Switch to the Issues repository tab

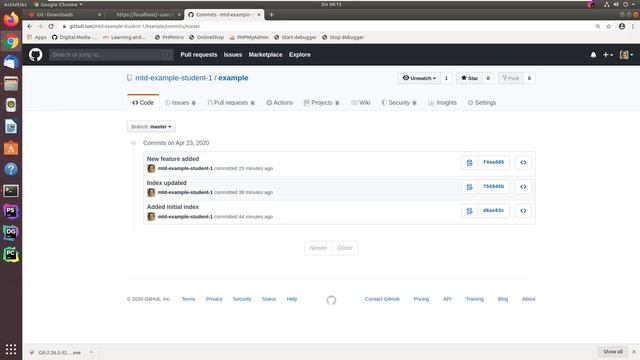click(180, 102)
